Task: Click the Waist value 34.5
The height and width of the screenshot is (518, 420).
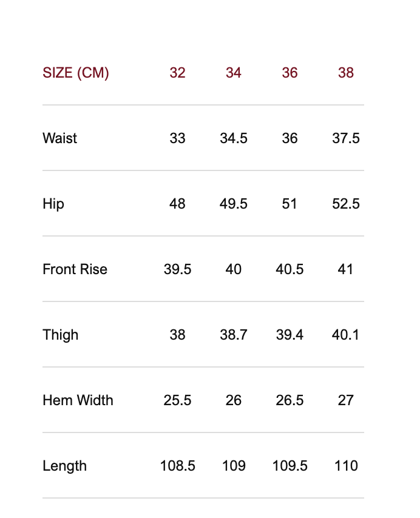Action: click(x=234, y=138)
